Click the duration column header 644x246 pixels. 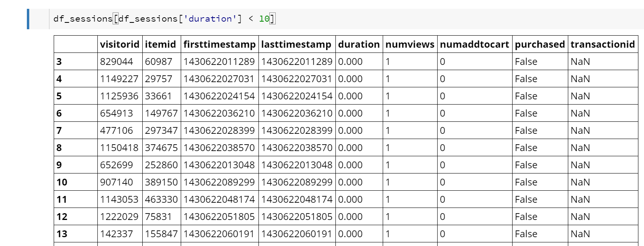[x=359, y=44]
